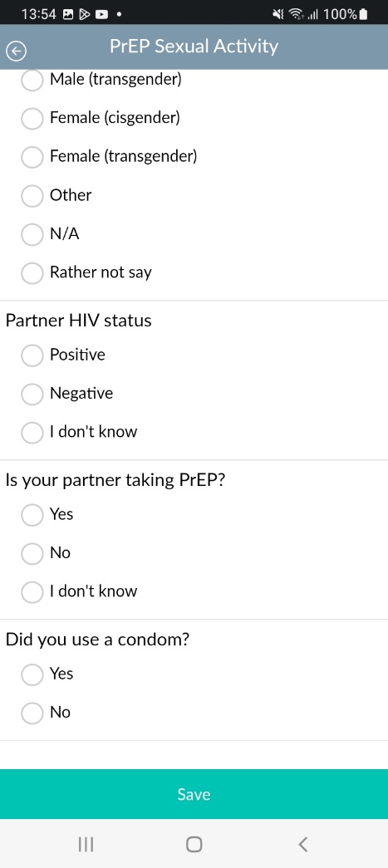Mark partner HIV status as Positive
The width and height of the screenshot is (388, 868).
pyautogui.click(x=32, y=355)
